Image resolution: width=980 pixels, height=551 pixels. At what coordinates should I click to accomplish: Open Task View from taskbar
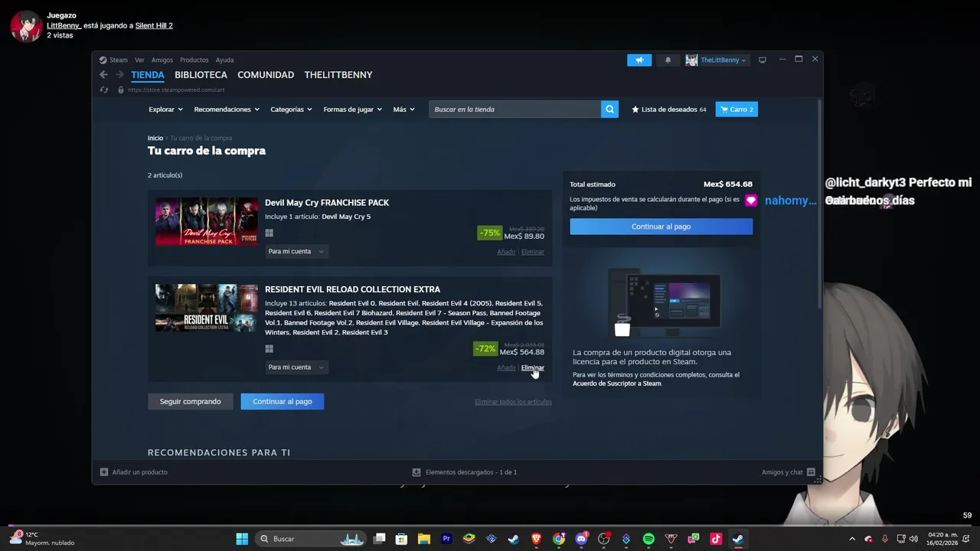[x=379, y=539]
